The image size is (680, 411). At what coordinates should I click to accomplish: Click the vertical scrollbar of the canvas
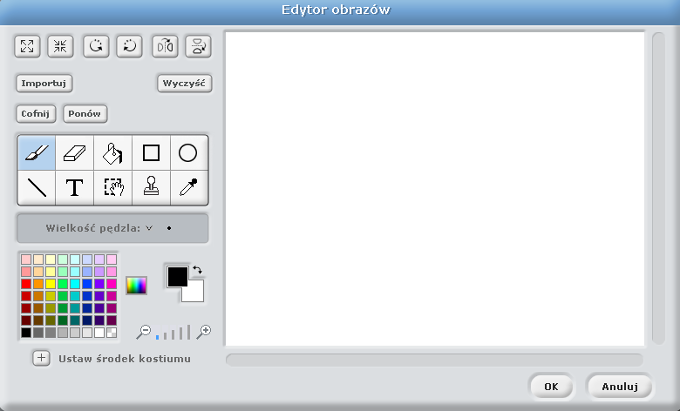(658, 189)
